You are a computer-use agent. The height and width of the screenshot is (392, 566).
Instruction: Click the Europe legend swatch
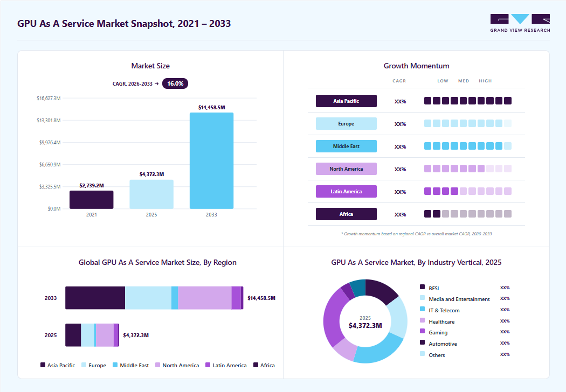(x=84, y=365)
